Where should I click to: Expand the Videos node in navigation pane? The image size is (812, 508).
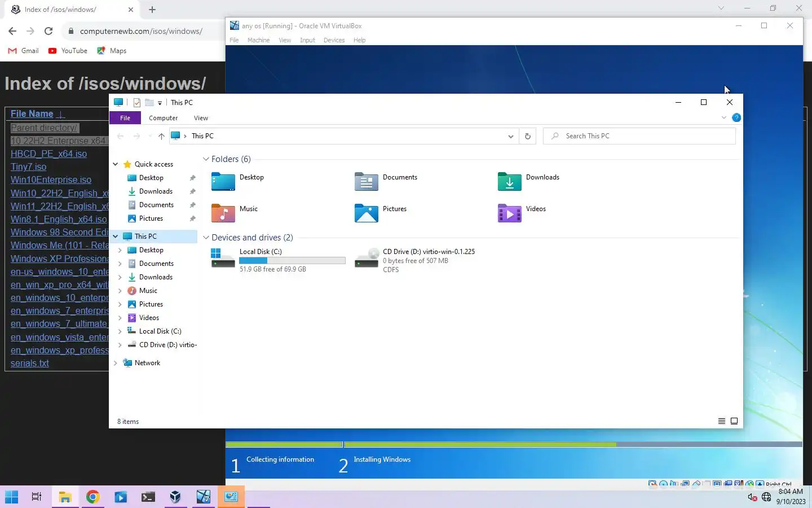pyautogui.click(x=120, y=318)
